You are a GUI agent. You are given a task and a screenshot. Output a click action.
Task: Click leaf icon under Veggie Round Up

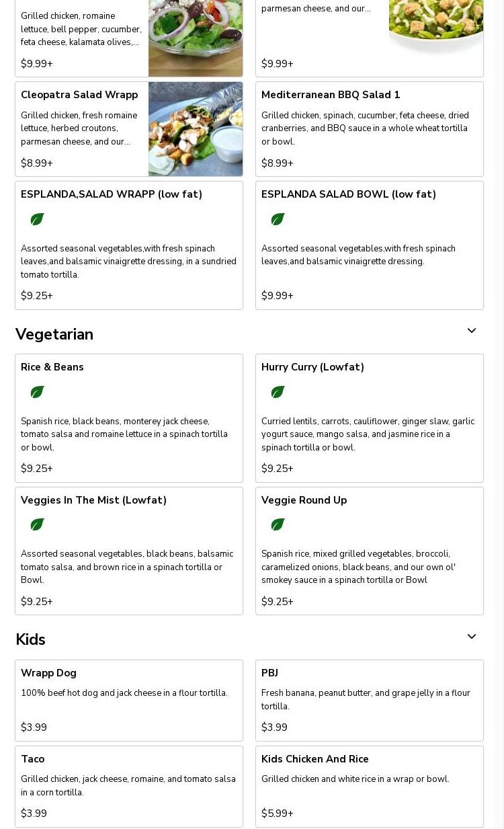[278, 524]
